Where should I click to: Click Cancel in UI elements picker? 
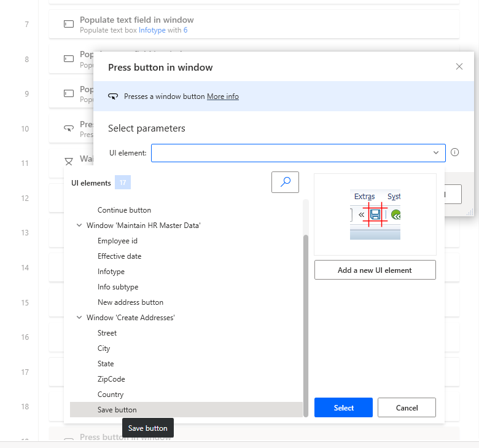(407, 407)
